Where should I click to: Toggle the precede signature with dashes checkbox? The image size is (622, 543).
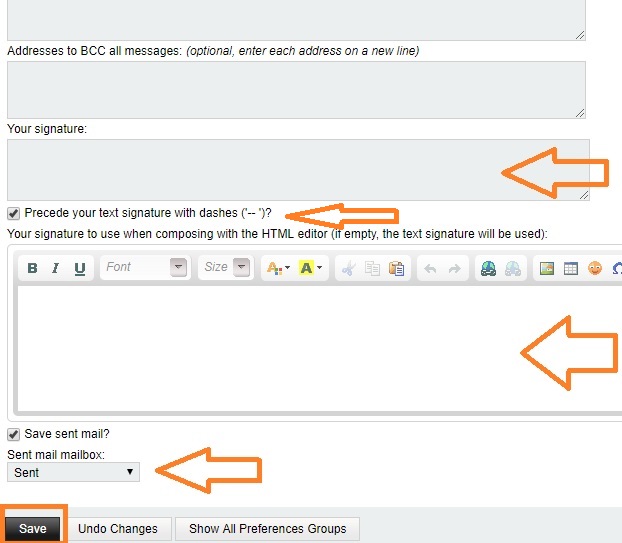pos(13,213)
